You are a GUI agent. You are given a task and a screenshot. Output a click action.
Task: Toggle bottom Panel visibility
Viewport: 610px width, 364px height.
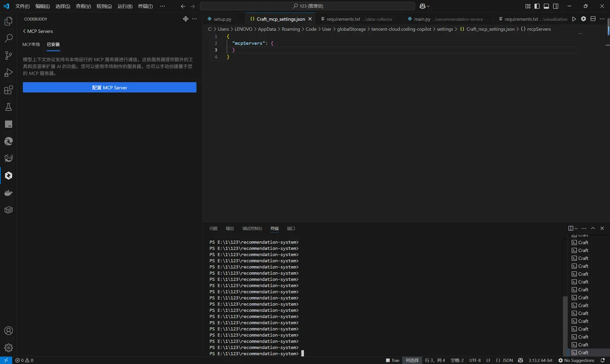546,6
